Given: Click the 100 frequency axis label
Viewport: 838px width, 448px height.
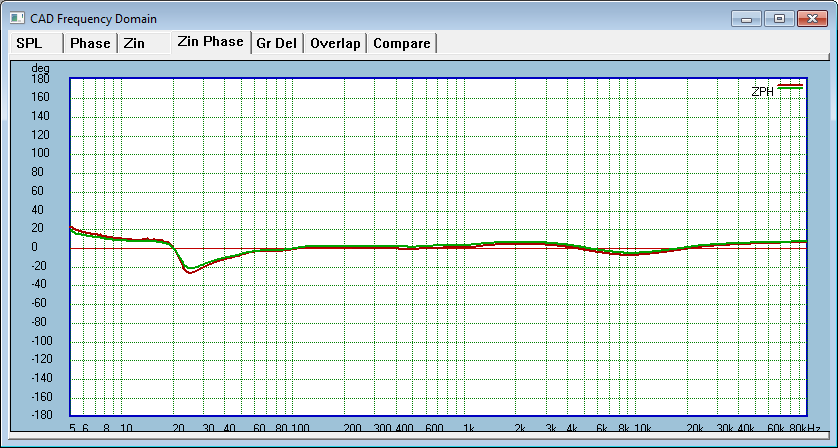Looking at the screenshot, I should tap(301, 428).
